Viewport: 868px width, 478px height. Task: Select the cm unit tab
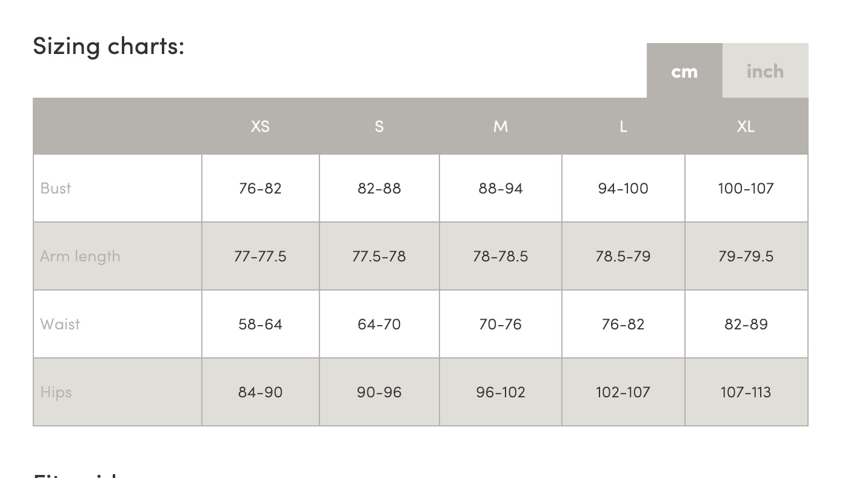pos(684,71)
